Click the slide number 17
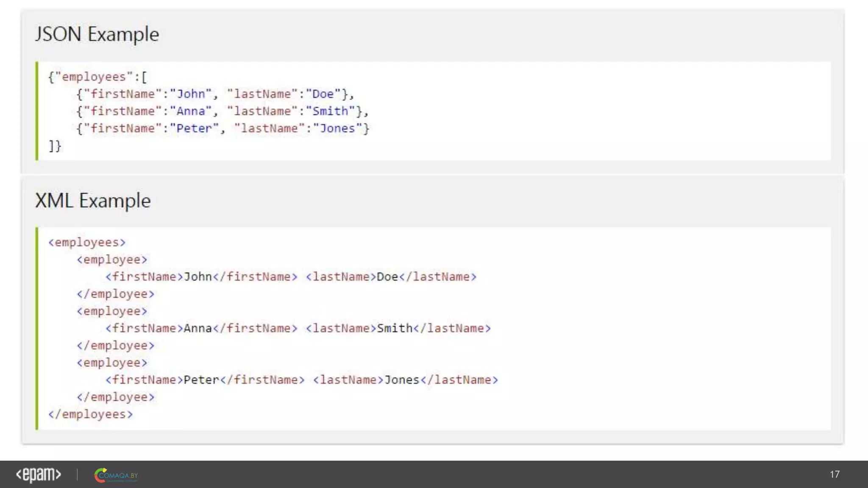 tap(835, 474)
